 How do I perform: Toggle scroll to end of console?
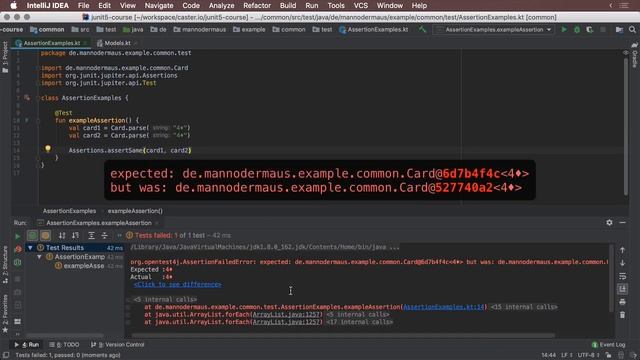622,289
